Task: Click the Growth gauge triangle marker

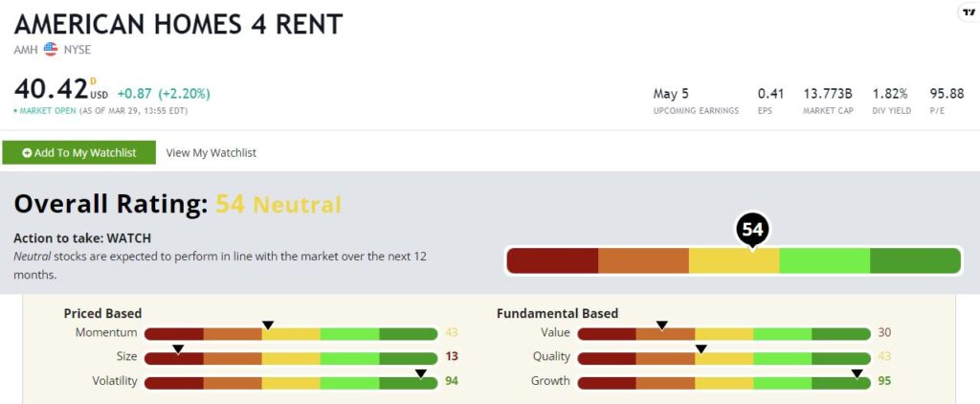Action: tap(857, 373)
